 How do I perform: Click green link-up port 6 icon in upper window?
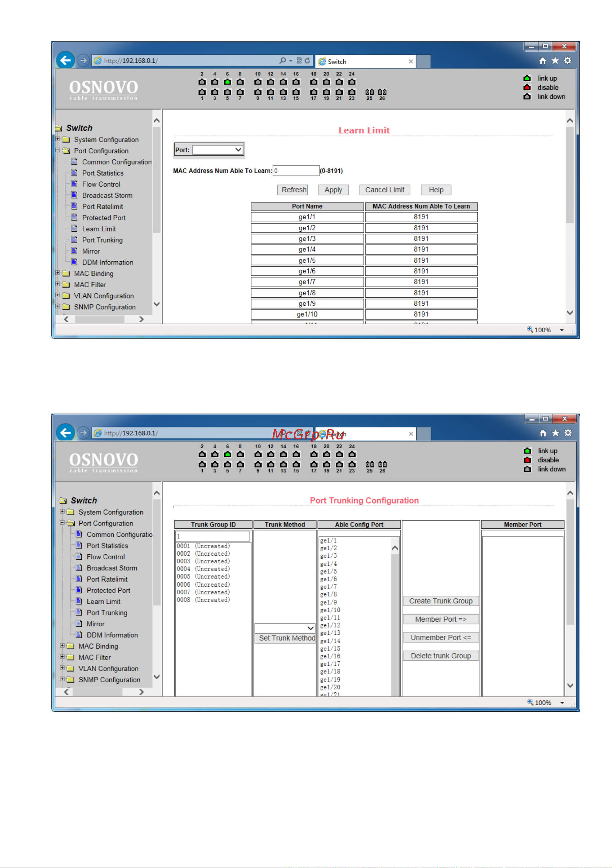coord(227,82)
